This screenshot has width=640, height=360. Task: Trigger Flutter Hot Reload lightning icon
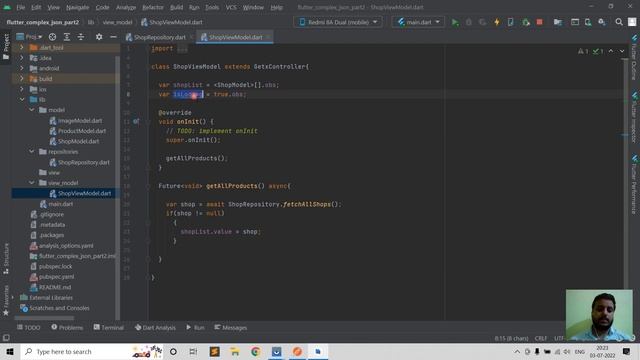coord(497,22)
